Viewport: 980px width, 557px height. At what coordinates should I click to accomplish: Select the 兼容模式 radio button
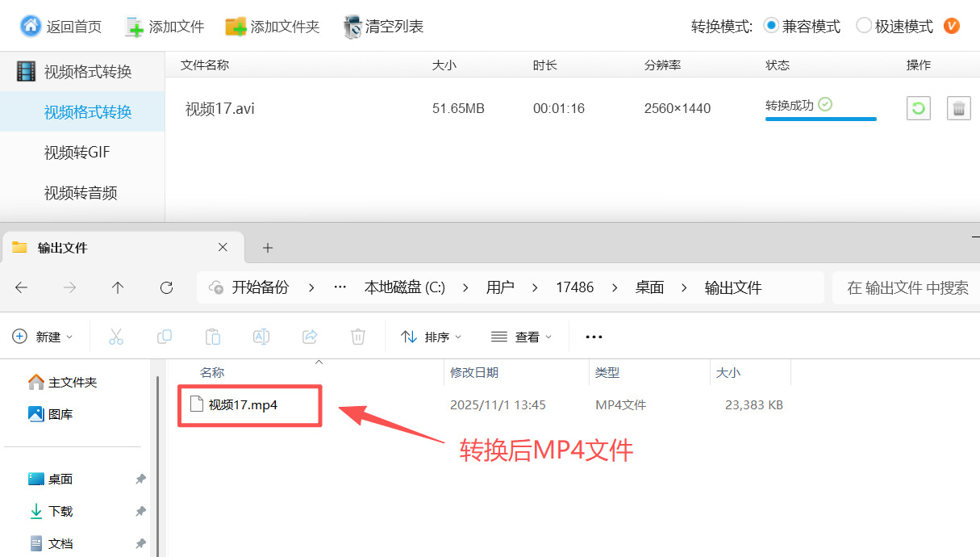[771, 26]
